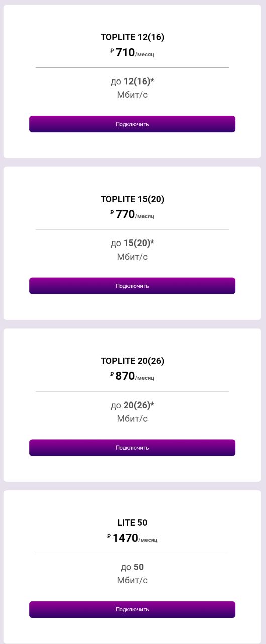Select the TOPLITE 12(16) plan title
The image size is (266, 644).
pos(132,37)
